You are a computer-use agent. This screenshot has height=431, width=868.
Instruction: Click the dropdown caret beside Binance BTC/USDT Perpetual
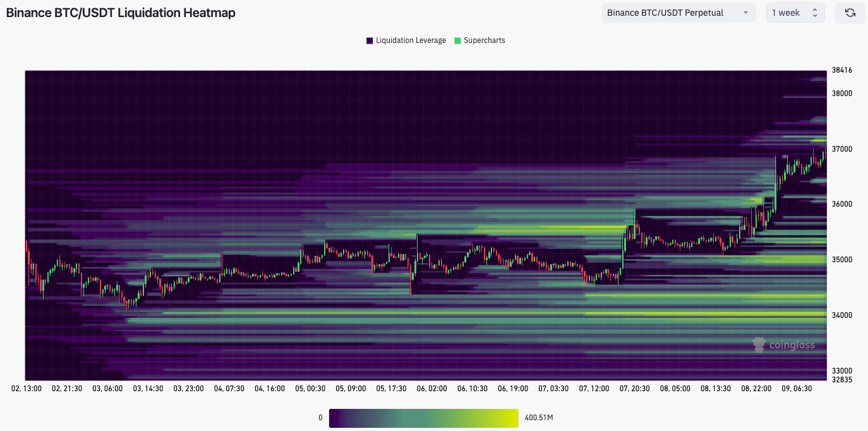tap(747, 13)
